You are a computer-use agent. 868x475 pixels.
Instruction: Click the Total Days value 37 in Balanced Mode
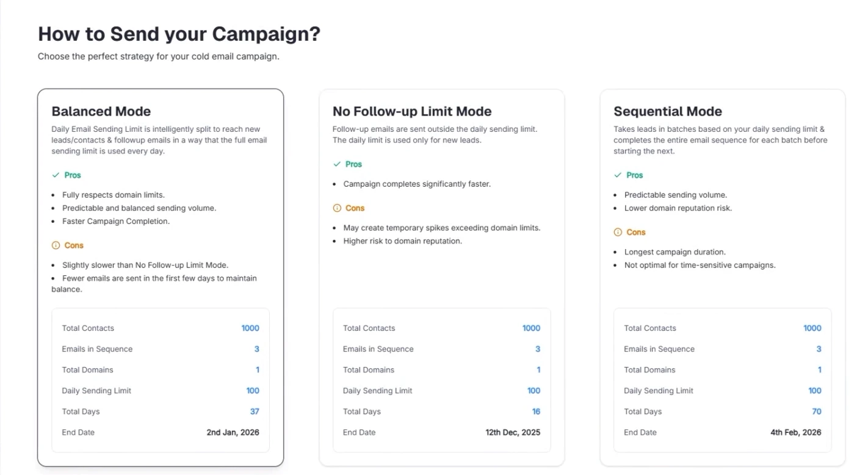point(255,412)
